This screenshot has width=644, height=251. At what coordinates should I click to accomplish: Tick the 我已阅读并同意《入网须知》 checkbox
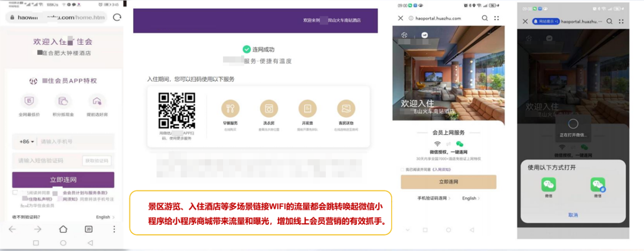pos(403,169)
